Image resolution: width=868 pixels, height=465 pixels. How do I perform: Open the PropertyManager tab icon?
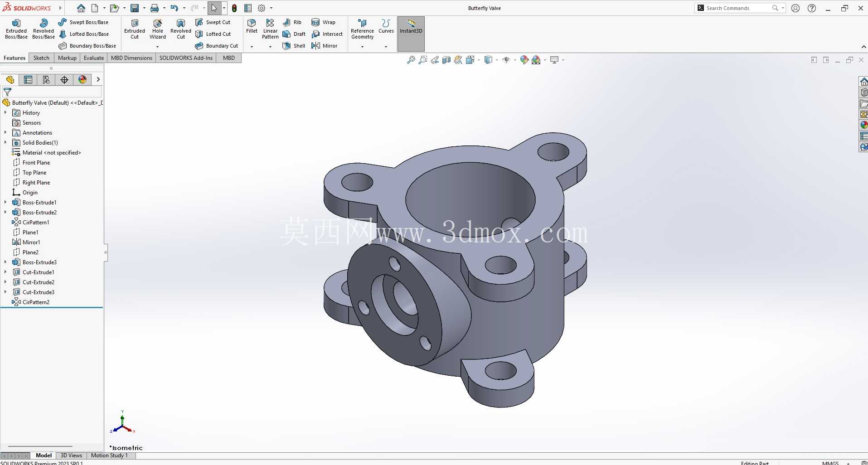(x=28, y=80)
